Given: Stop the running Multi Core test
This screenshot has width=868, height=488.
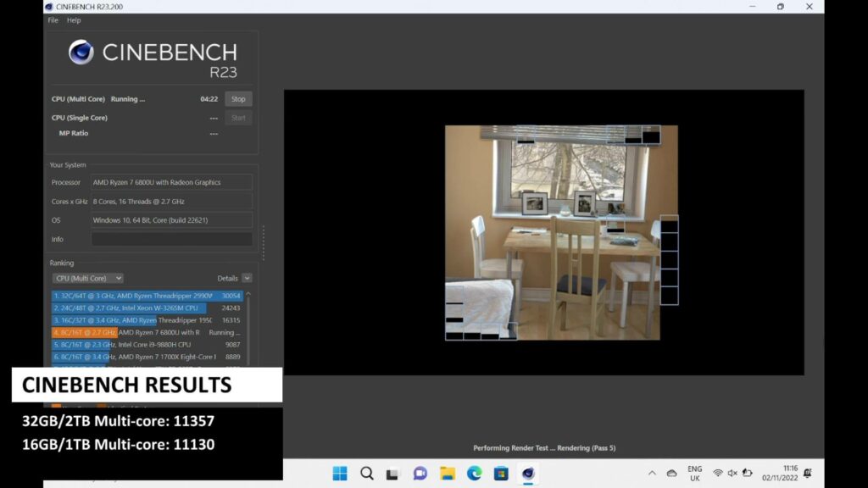Looking at the screenshot, I should point(238,99).
